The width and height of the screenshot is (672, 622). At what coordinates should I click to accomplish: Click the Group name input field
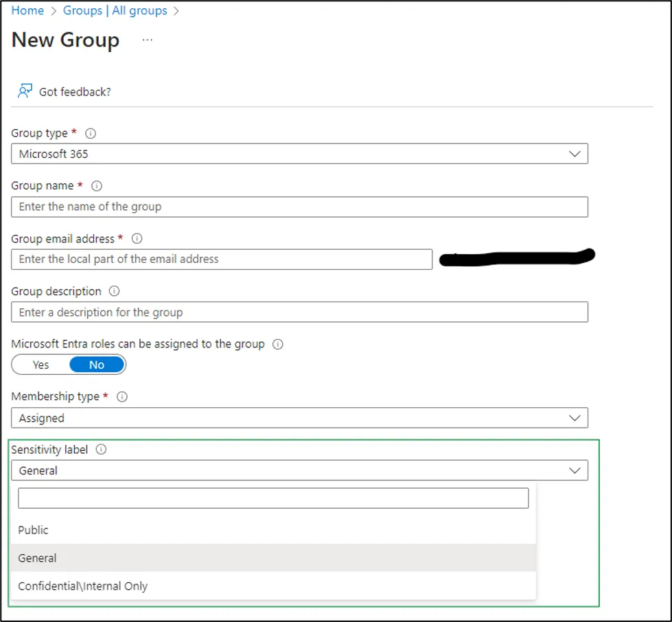click(300, 207)
